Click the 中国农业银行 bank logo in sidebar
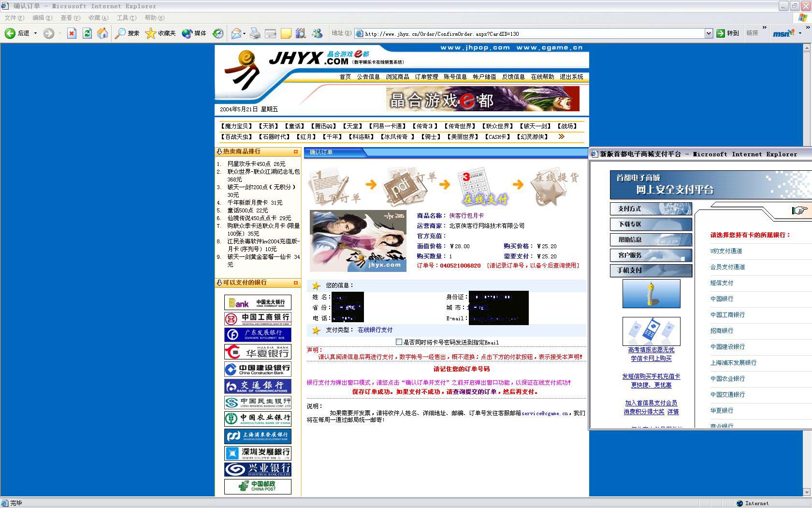Viewport: 812px width, 508px height. click(258, 418)
